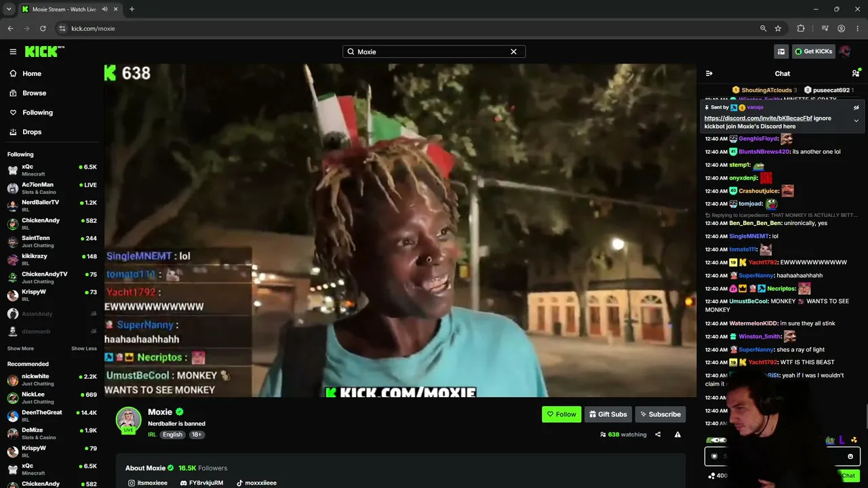Go back in the browser
This screenshot has height=488, width=868.
[10, 28]
